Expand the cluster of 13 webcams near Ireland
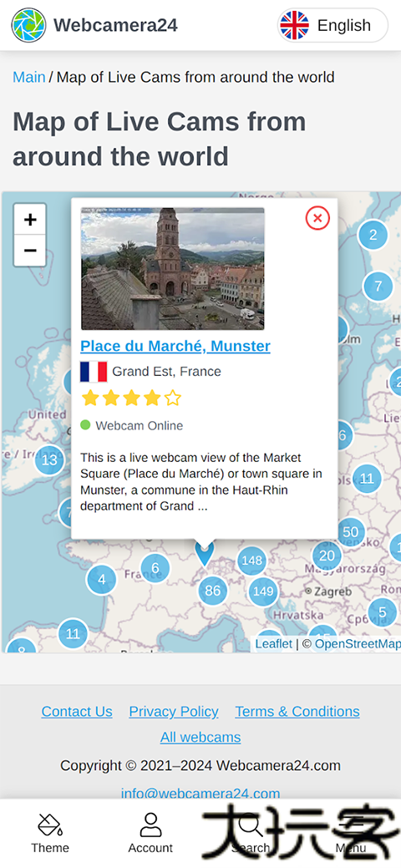The width and height of the screenshot is (401, 868). pyautogui.click(x=49, y=460)
